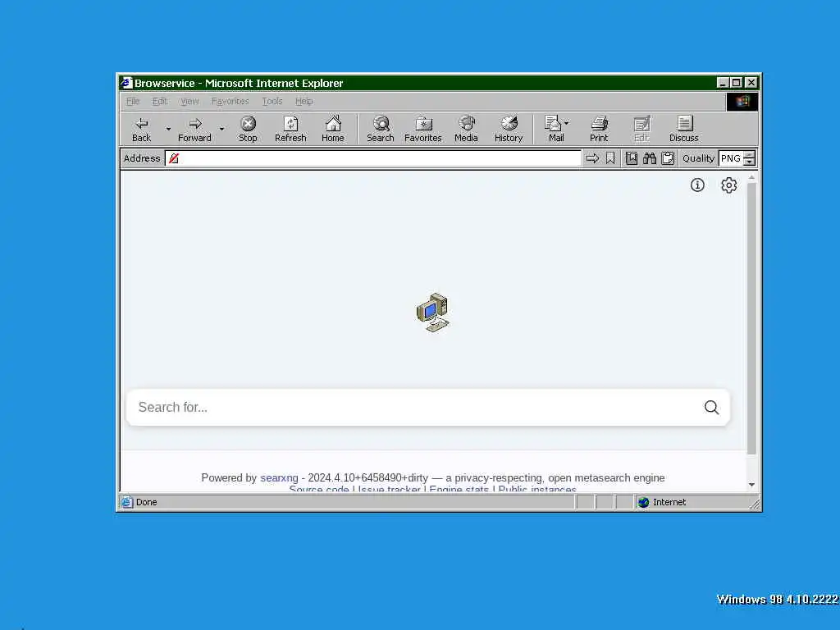Image resolution: width=840 pixels, height=630 pixels.
Task: Print the current page
Action: (x=599, y=129)
